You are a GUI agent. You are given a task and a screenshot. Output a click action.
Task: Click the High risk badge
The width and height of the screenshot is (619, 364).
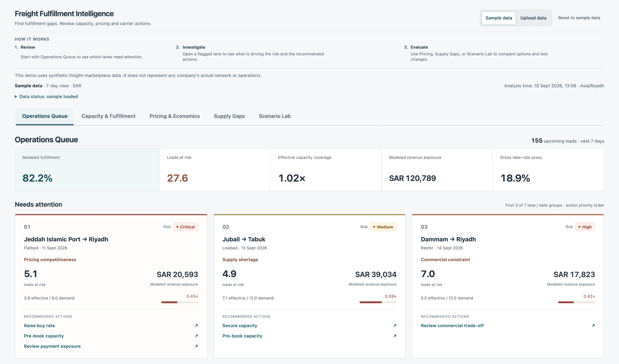tap(585, 227)
